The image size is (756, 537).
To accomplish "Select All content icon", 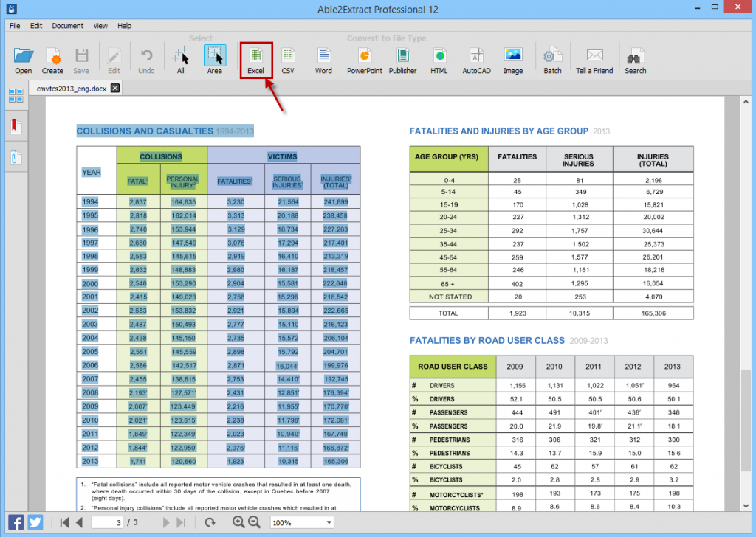I will pos(180,60).
